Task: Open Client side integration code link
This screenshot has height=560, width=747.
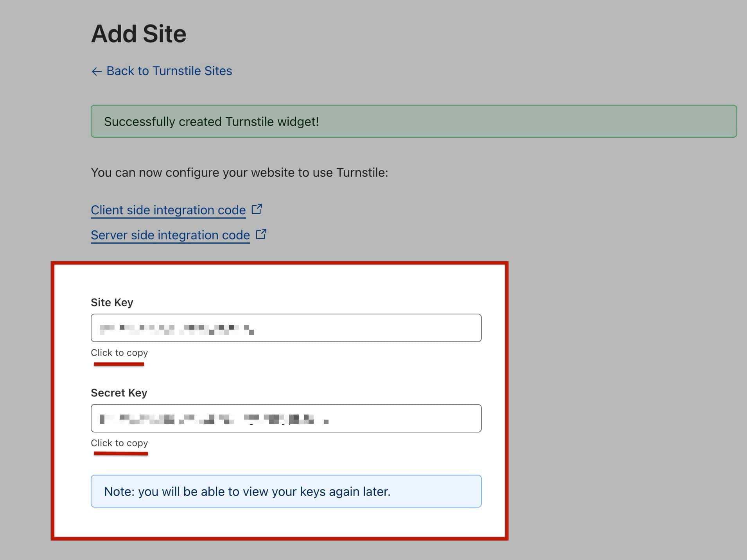Action: [x=168, y=210]
